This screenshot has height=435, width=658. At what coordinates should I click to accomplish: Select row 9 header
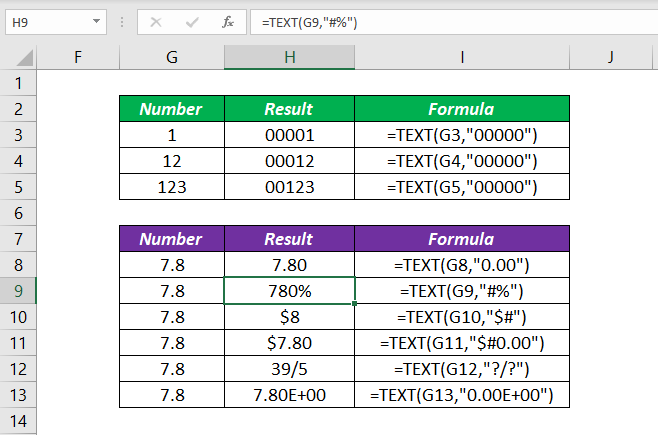tap(18, 291)
